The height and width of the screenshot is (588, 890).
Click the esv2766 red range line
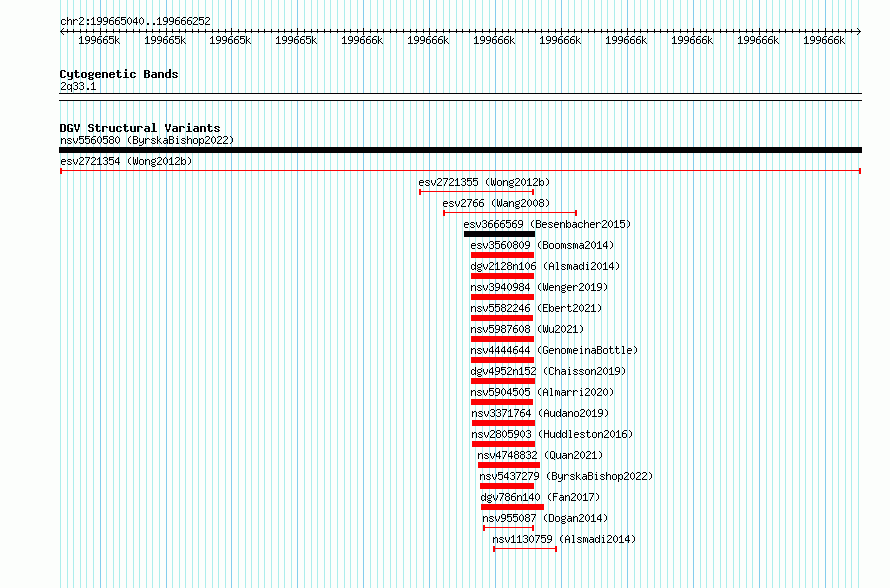[510, 213]
